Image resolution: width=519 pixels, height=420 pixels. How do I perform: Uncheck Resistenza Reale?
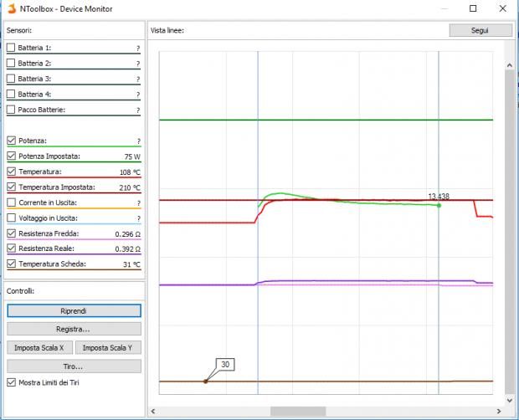11,248
